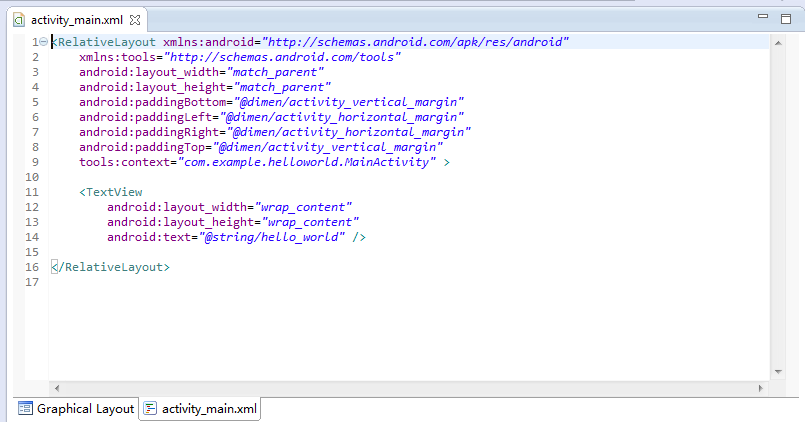Screen dimensions: 805x422
Task: Click the horizontal scrollbar right arrow
Action: click(761, 389)
